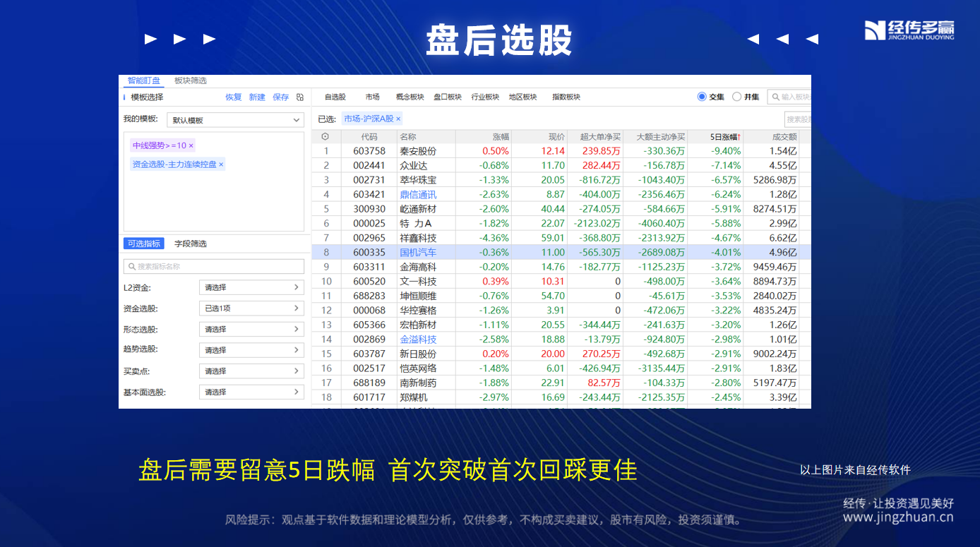The image size is (980, 547).
Task: Select stock 新日股份 in the list
Action: (418, 354)
